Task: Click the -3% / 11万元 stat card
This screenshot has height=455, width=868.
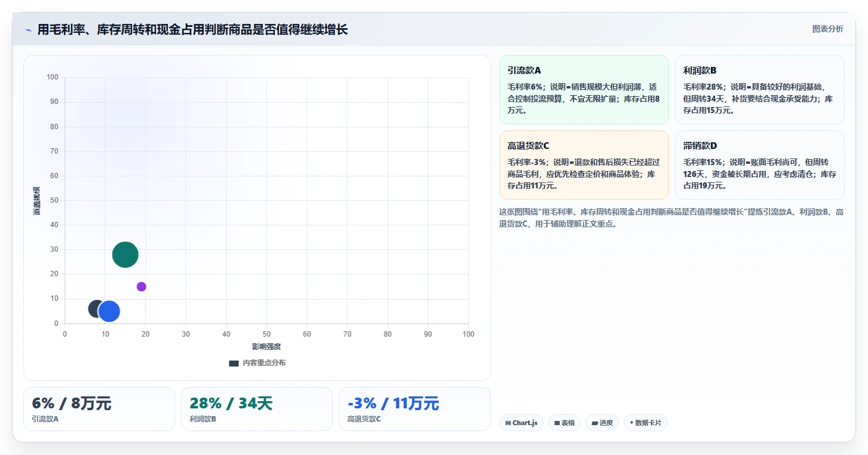Action: tap(415, 409)
